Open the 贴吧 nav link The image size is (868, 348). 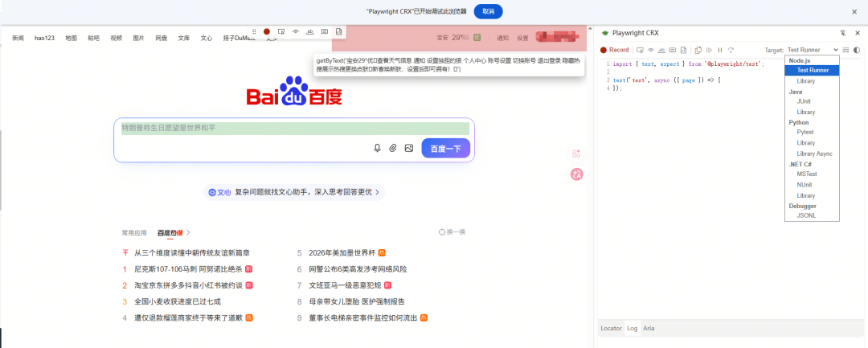[93, 38]
